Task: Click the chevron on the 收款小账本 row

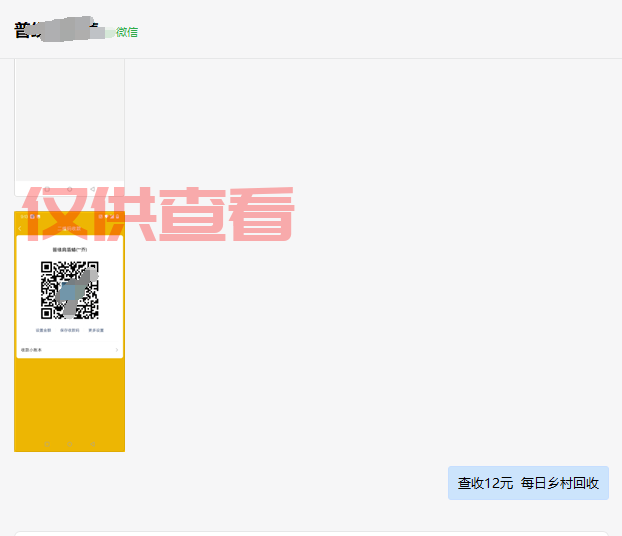Action: click(x=117, y=350)
